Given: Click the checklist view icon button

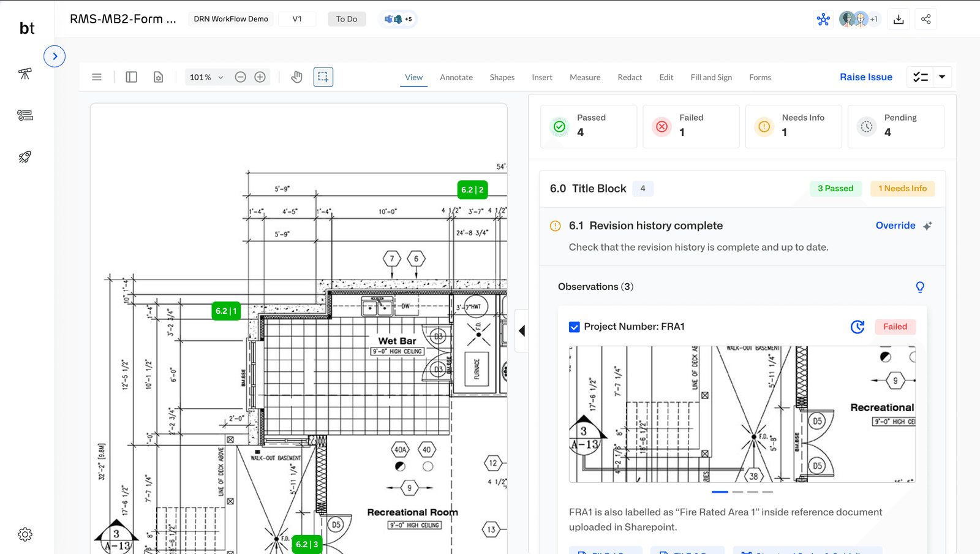Looking at the screenshot, I should (920, 77).
